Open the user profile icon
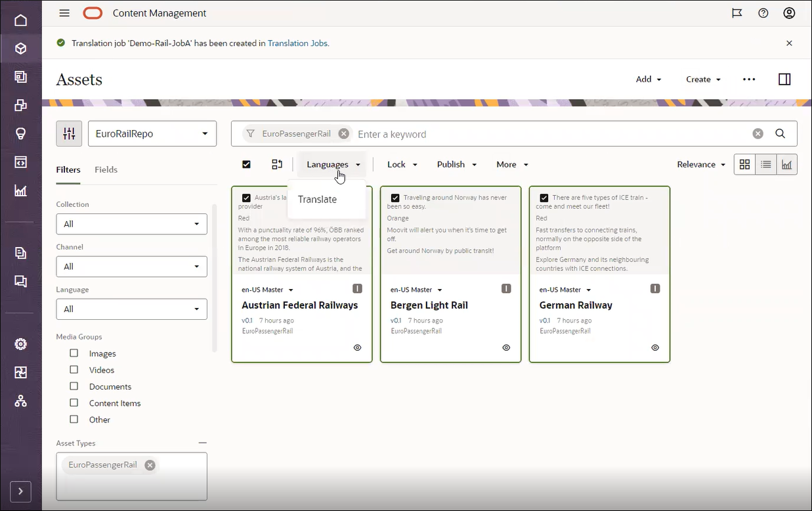 [790, 13]
